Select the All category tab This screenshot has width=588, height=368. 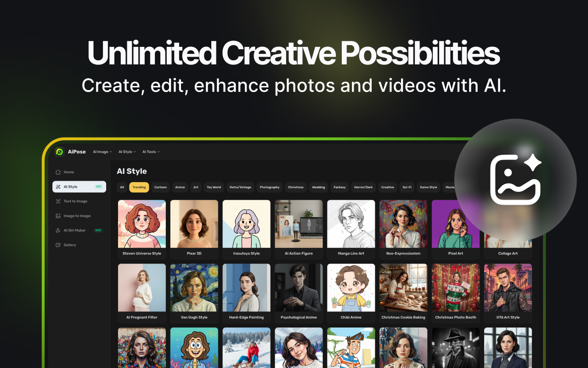[x=122, y=187]
